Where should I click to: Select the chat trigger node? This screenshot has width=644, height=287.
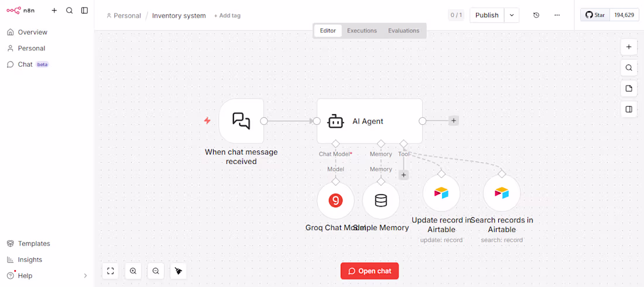[241, 121]
